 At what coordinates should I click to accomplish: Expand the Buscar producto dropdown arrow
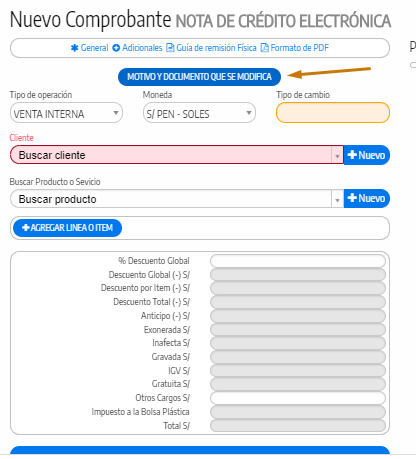(337, 200)
